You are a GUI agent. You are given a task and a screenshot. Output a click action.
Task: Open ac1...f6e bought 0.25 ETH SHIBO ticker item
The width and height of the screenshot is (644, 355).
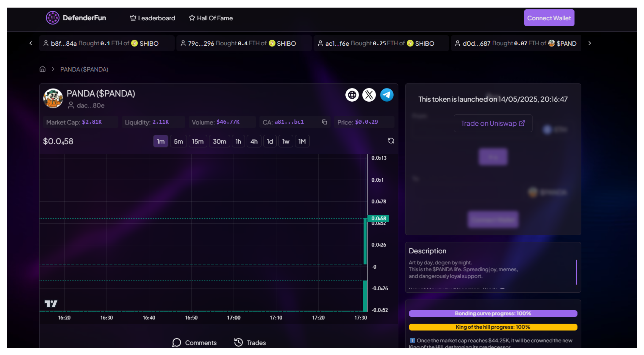(x=381, y=43)
